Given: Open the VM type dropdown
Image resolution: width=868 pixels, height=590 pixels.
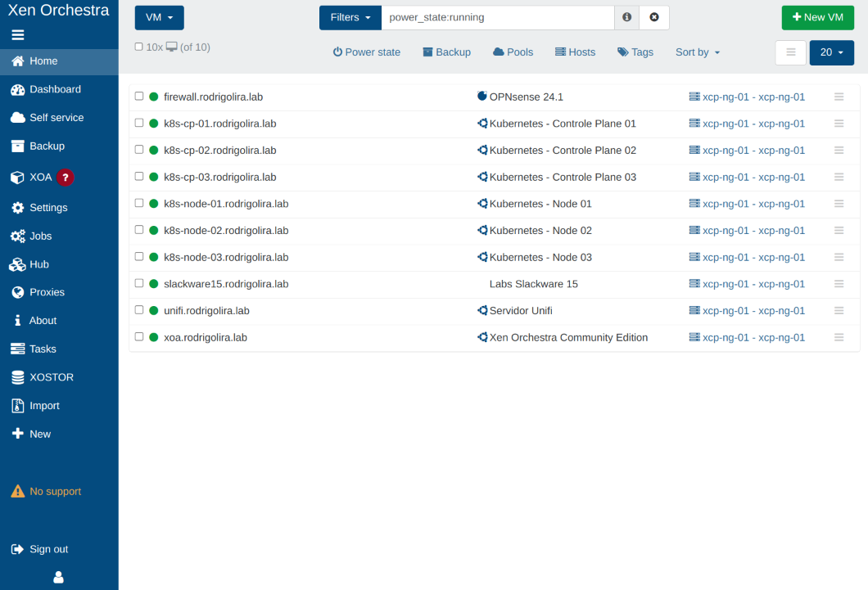Looking at the screenshot, I should [160, 18].
